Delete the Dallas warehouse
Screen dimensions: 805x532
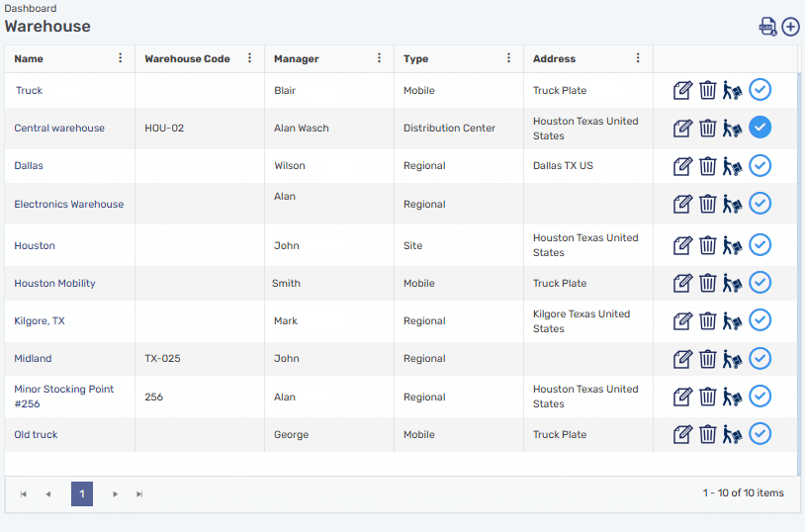707,166
